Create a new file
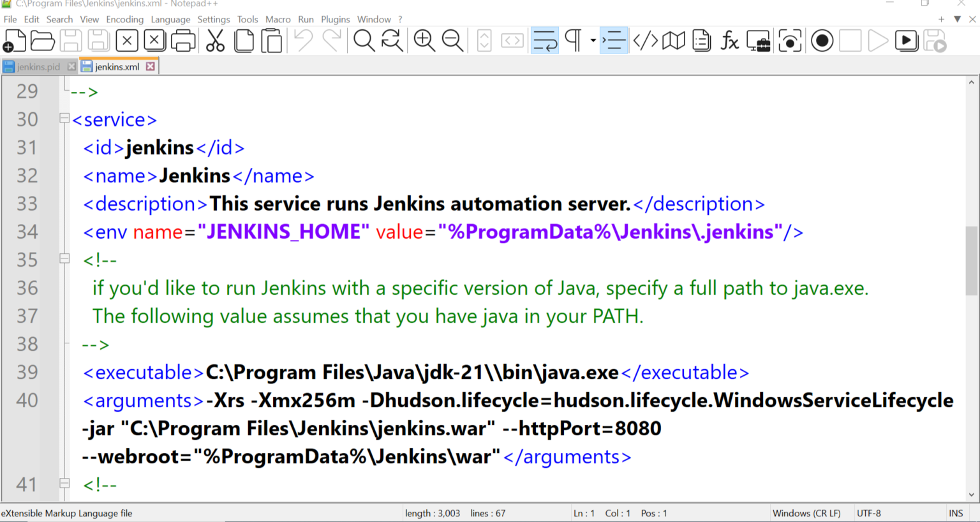This screenshot has width=980, height=522. [x=15, y=40]
